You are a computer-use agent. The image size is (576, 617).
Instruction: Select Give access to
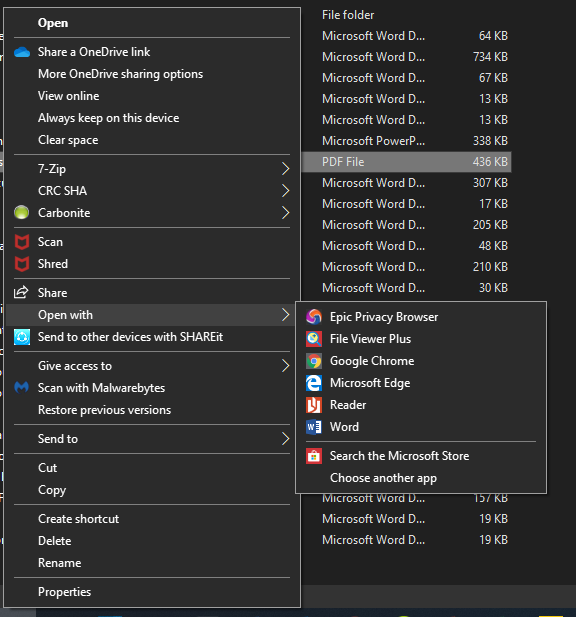click(152, 366)
